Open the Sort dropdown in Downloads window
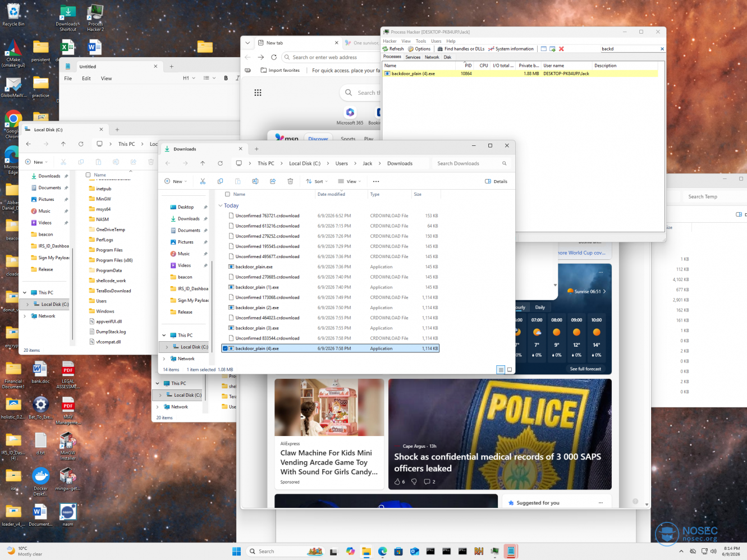747x560 pixels. 318,181
